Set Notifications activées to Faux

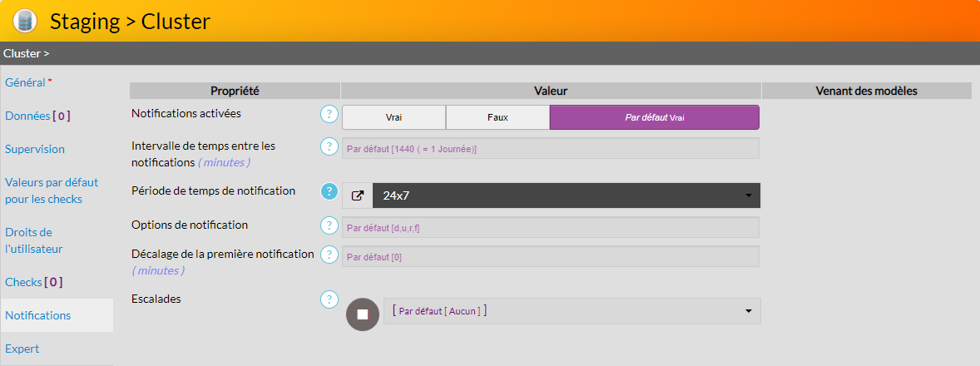pyautogui.click(x=497, y=117)
